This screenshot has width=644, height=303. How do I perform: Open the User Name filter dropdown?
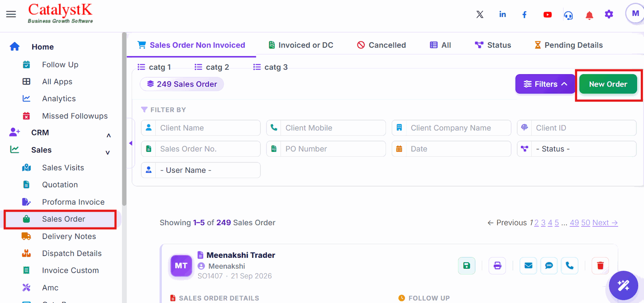click(201, 170)
